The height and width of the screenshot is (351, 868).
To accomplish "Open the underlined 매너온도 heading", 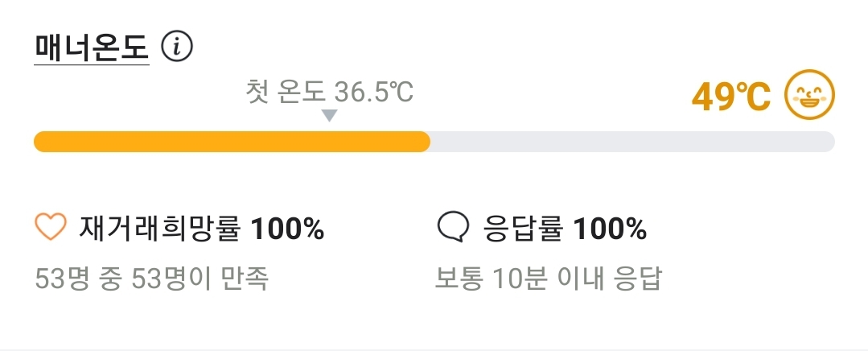I will click(x=92, y=47).
